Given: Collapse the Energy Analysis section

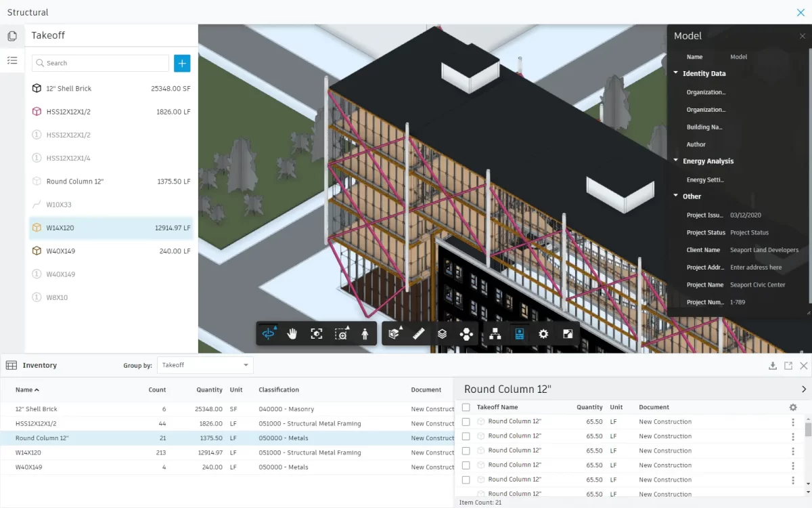Looking at the screenshot, I should tap(676, 161).
